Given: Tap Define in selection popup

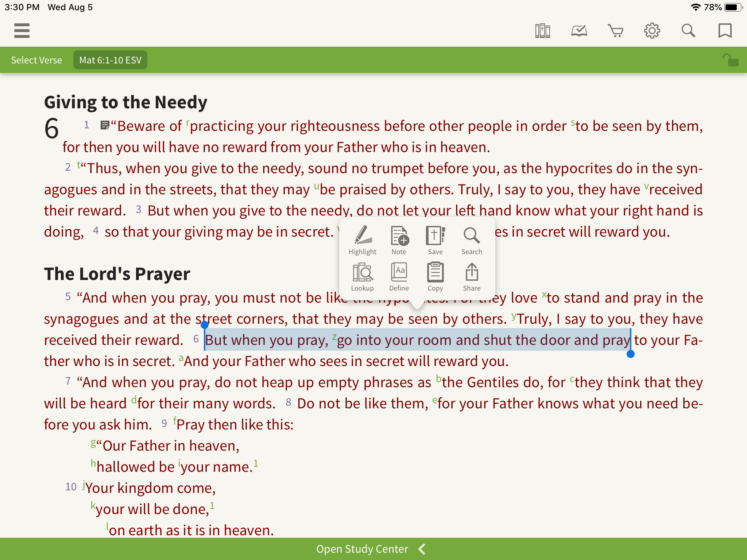Looking at the screenshot, I should (399, 277).
